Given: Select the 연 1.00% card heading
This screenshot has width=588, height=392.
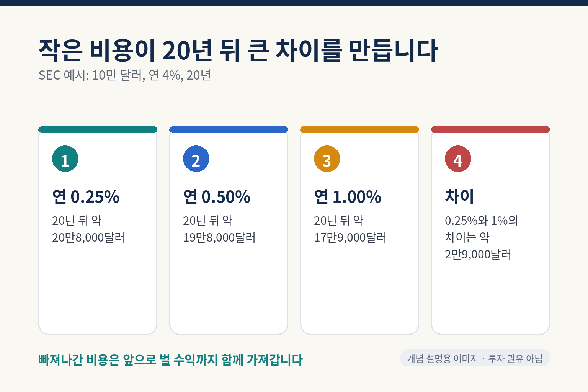Looking at the screenshot, I should click(x=348, y=197).
